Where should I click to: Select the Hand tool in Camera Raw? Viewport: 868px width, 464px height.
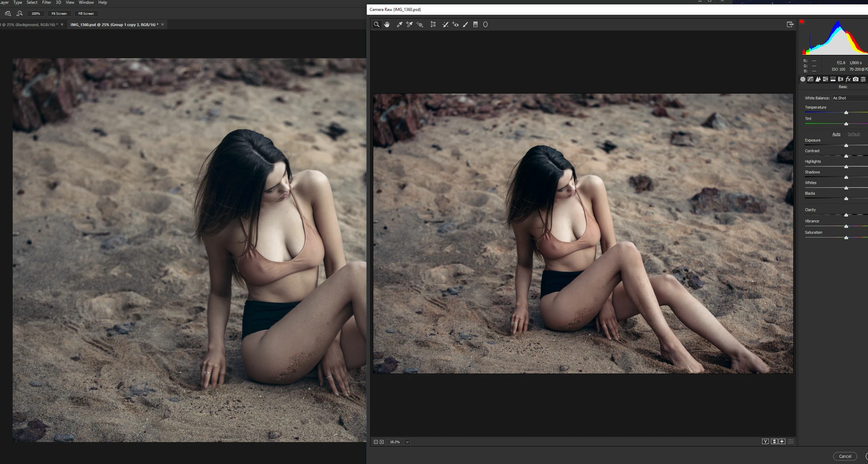[387, 24]
